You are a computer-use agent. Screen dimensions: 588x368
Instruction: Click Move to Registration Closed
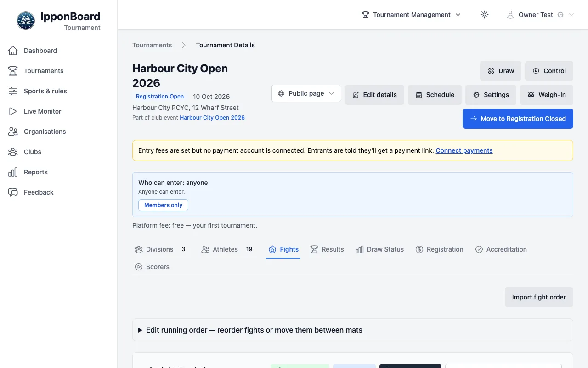pyautogui.click(x=518, y=119)
